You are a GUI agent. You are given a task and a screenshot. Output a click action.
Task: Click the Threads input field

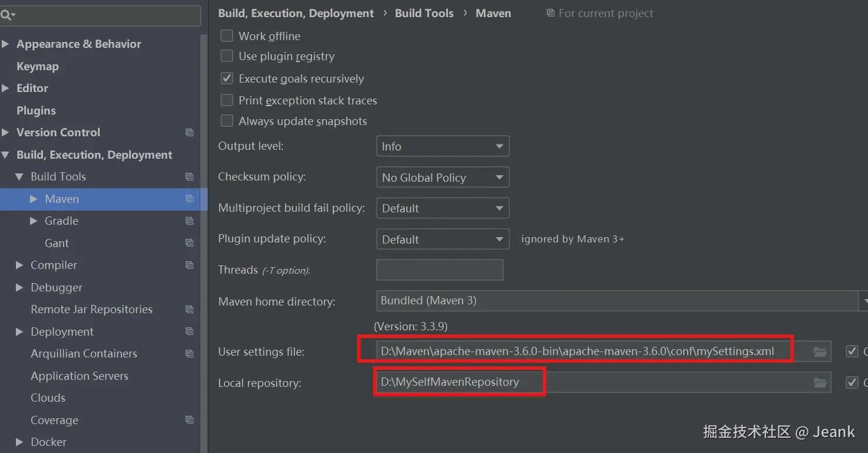(440, 270)
